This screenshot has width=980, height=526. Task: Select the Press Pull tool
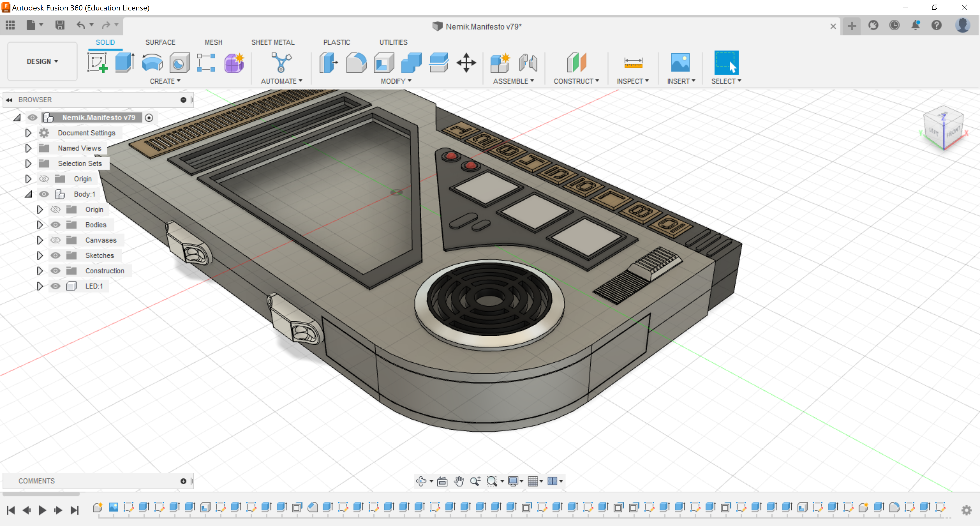(328, 63)
